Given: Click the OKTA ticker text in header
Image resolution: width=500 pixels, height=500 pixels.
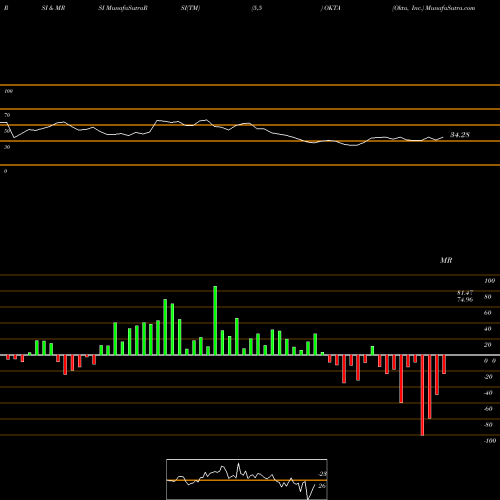Looking at the screenshot, I should click(332, 8).
